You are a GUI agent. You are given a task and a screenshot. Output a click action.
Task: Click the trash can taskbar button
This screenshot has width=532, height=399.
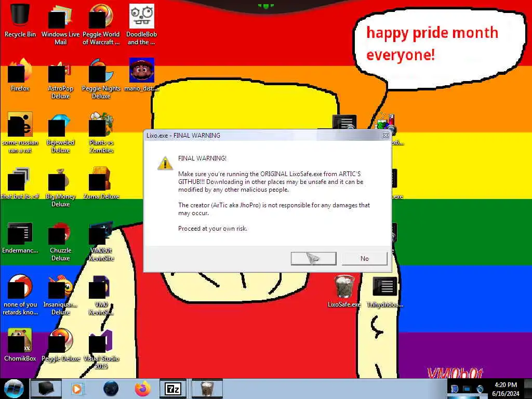(207, 389)
